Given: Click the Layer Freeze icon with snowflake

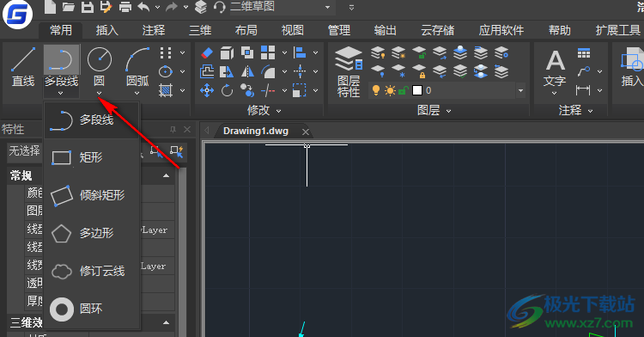Looking at the screenshot, I should click(398, 71).
